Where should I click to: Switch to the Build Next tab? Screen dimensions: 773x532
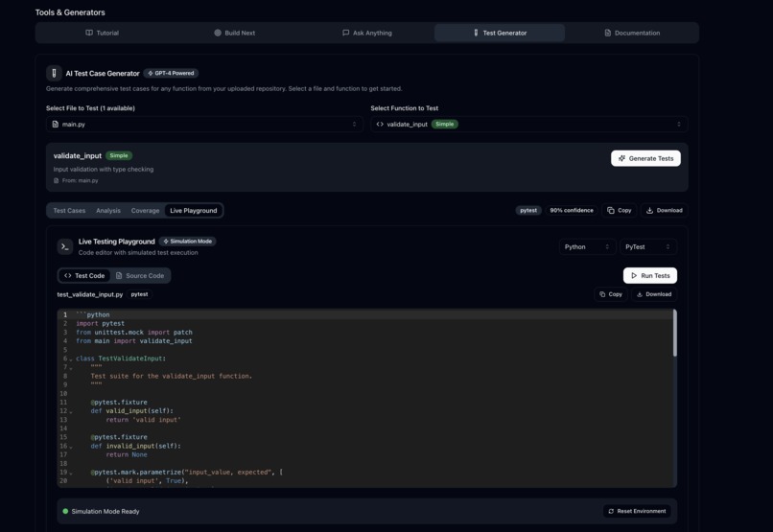pyautogui.click(x=234, y=33)
